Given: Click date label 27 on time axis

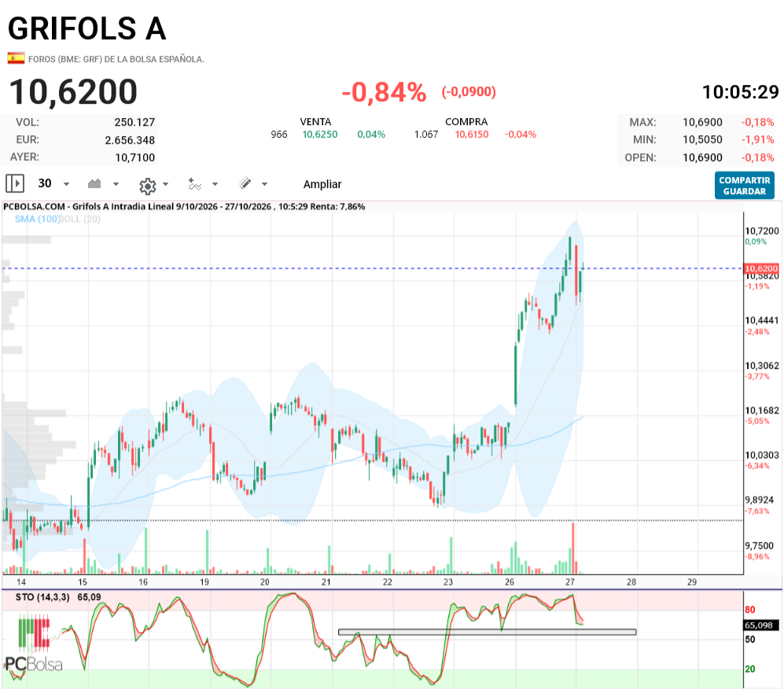Looking at the screenshot, I should 570,582.
